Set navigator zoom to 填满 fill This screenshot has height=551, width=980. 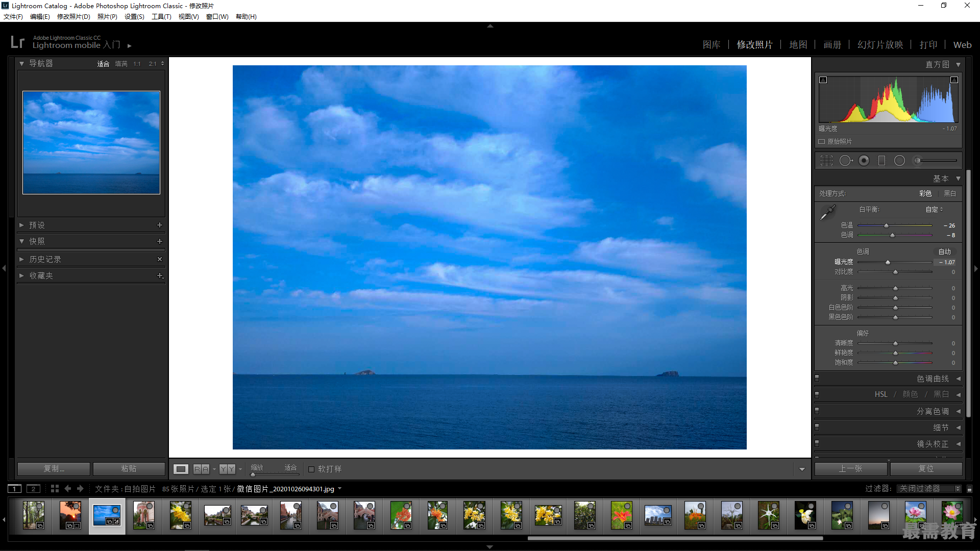(x=121, y=64)
